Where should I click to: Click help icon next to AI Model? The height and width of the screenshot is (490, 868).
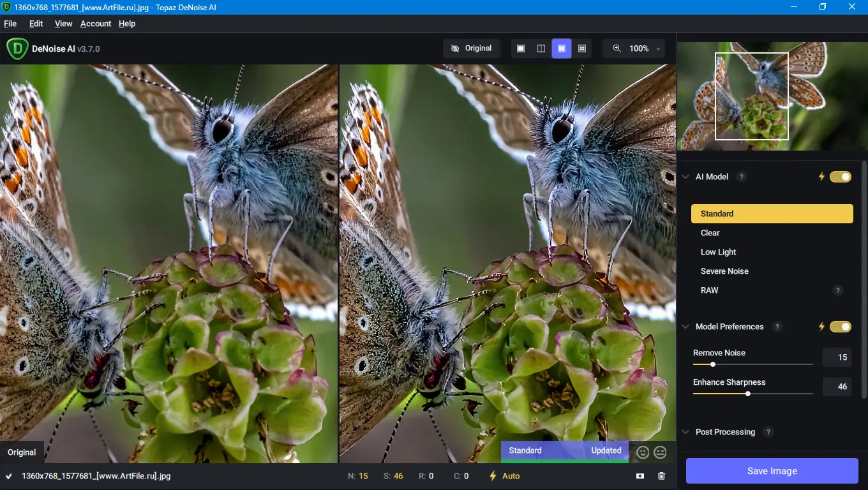click(x=741, y=177)
